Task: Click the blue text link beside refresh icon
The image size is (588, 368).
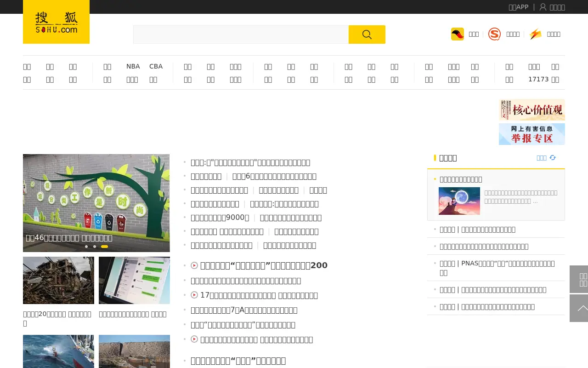Action: coord(542,158)
